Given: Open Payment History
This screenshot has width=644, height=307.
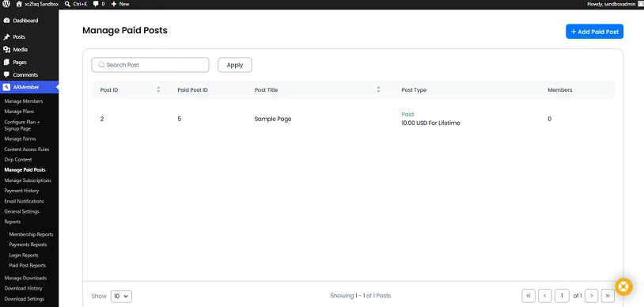Looking at the screenshot, I should click(21, 191).
